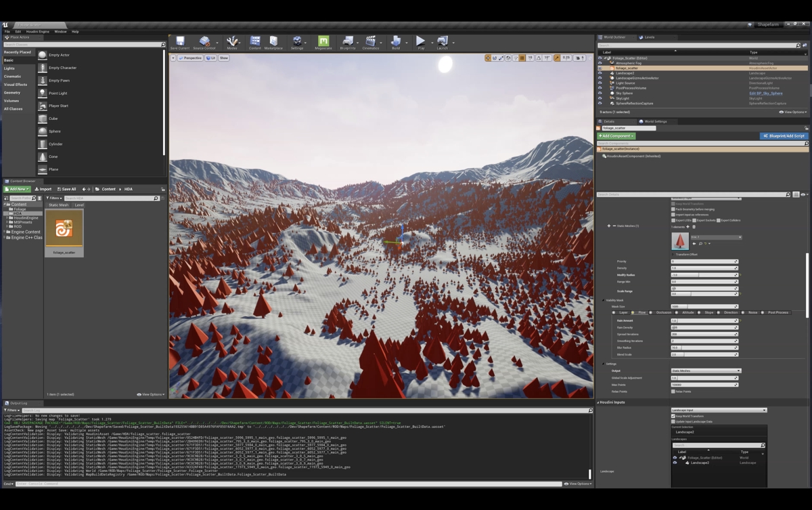Toggle visibility of SphereReflectionCapture actor
This screenshot has width=812, height=510.
pos(600,104)
